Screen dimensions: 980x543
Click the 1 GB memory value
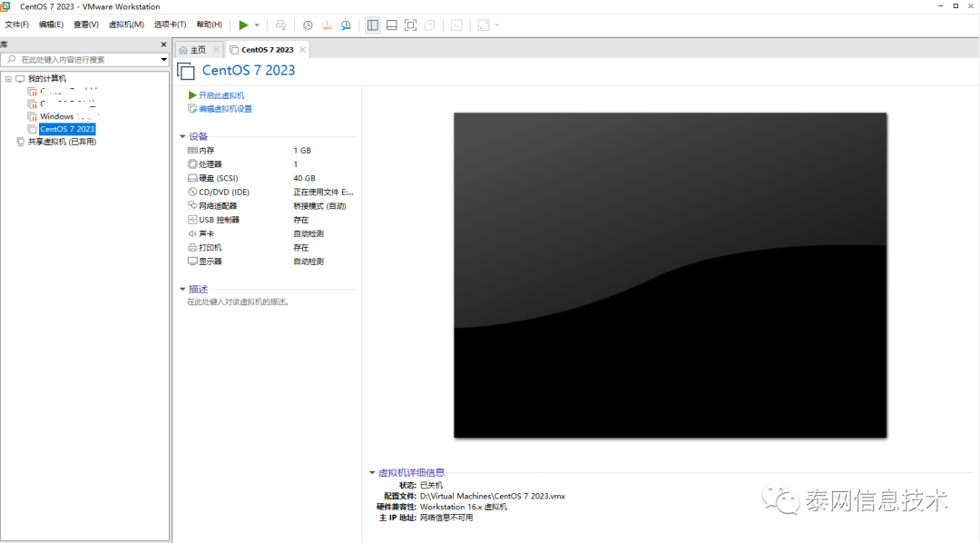click(302, 150)
